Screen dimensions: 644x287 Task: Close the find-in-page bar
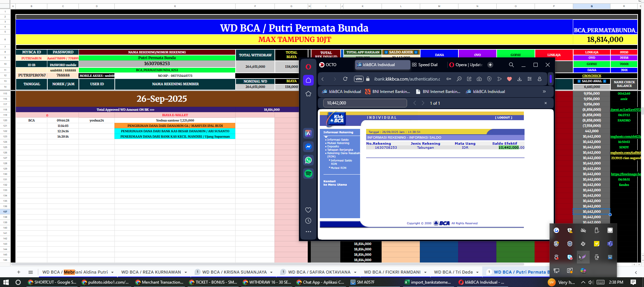pyautogui.click(x=545, y=103)
